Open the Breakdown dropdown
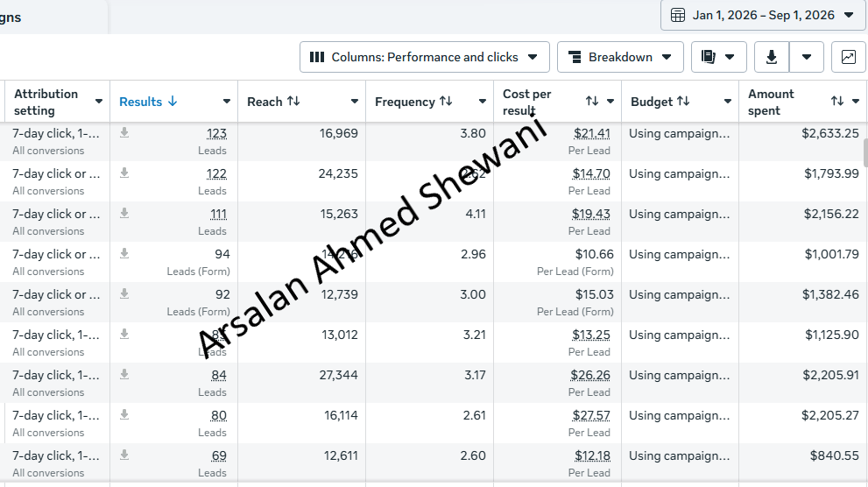Image resolution: width=868 pixels, height=487 pixels. click(620, 57)
